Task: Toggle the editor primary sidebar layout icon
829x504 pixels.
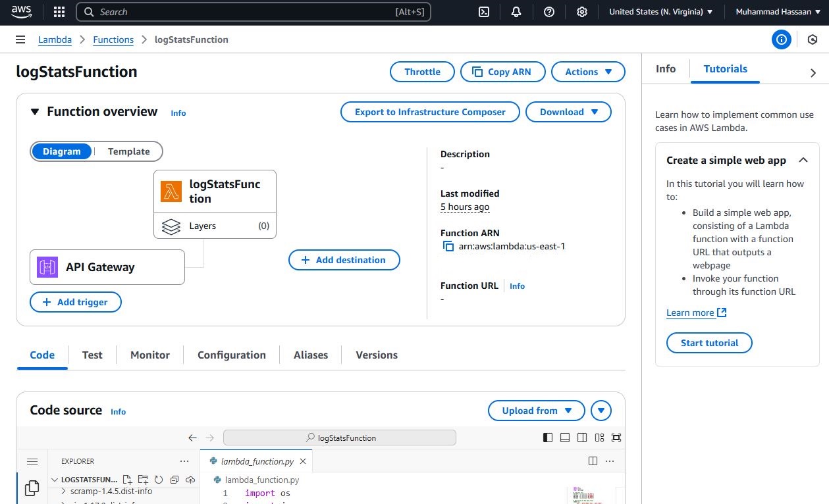Action: (548, 438)
